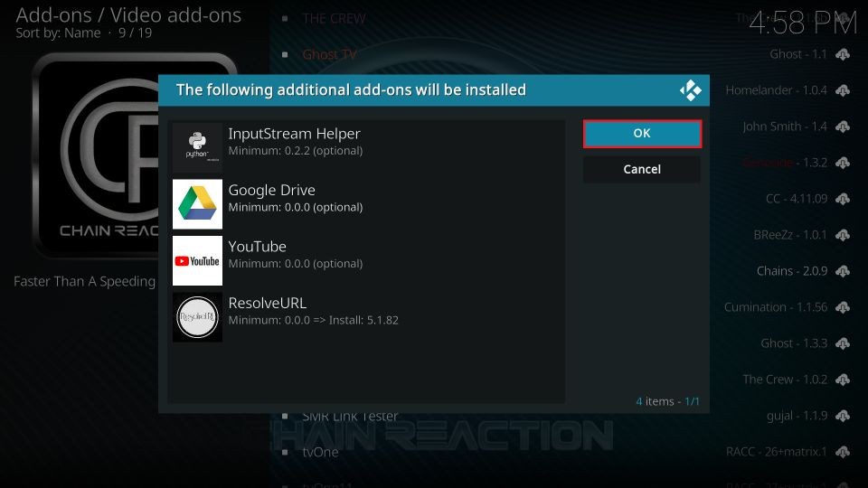Image resolution: width=868 pixels, height=488 pixels.
Task: Click cloud download icon next to John Smith - 1.4
Action: point(843,127)
